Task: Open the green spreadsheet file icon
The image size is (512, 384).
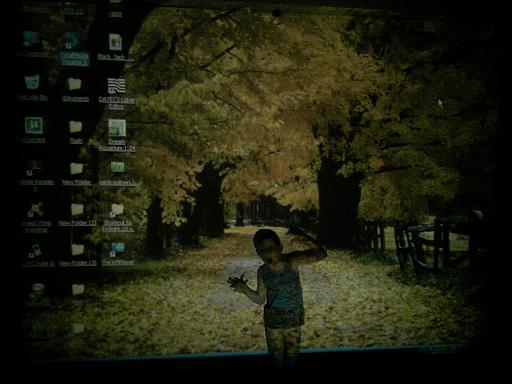Action: click(x=117, y=167)
